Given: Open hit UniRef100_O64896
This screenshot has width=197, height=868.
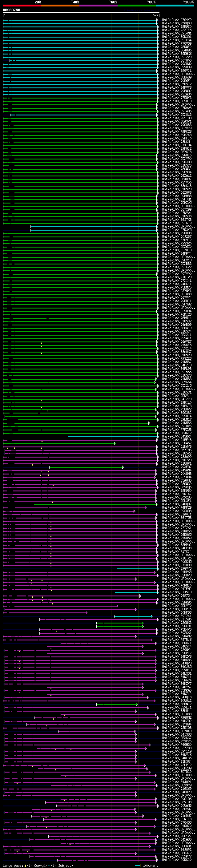Looking at the screenshot, I should (x=177, y=50).
